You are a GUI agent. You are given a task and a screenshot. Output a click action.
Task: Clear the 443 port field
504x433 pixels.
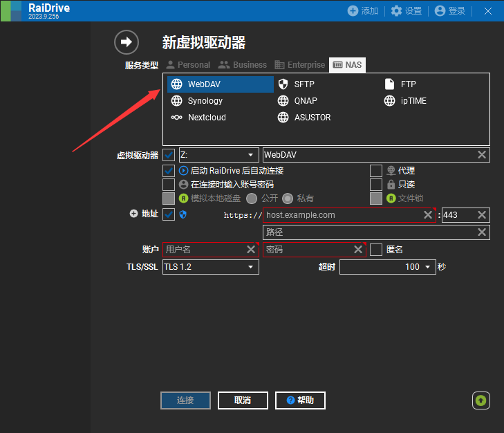482,215
